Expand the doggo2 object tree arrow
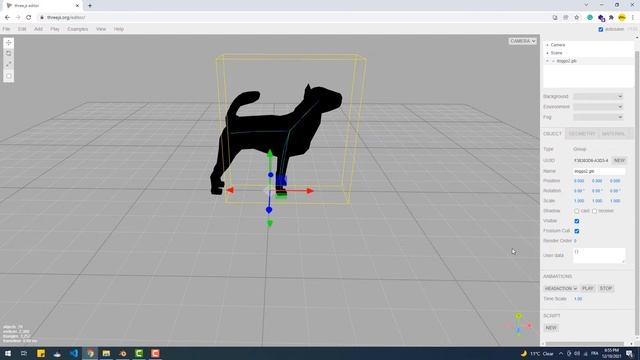640x360 pixels. (547, 61)
